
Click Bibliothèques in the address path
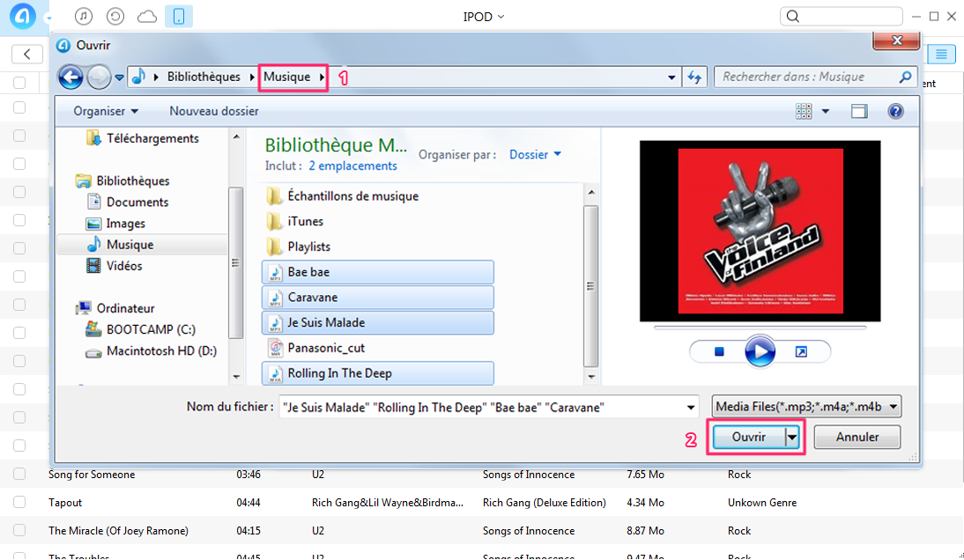coord(204,77)
